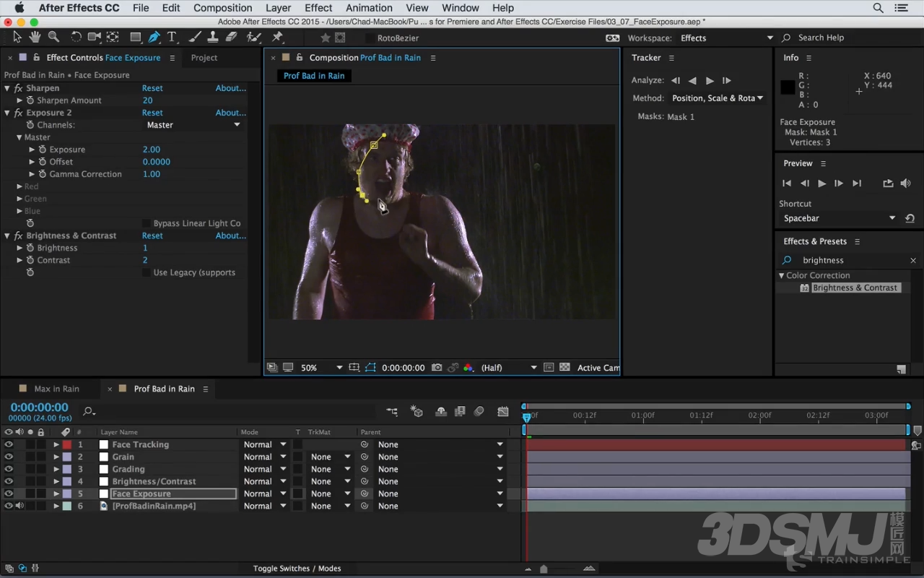Select the Rectangle shape tool
This screenshot has width=924, height=578.
(136, 37)
